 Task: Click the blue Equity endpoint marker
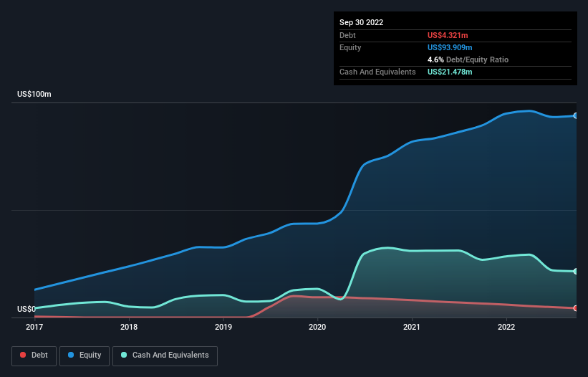click(576, 115)
